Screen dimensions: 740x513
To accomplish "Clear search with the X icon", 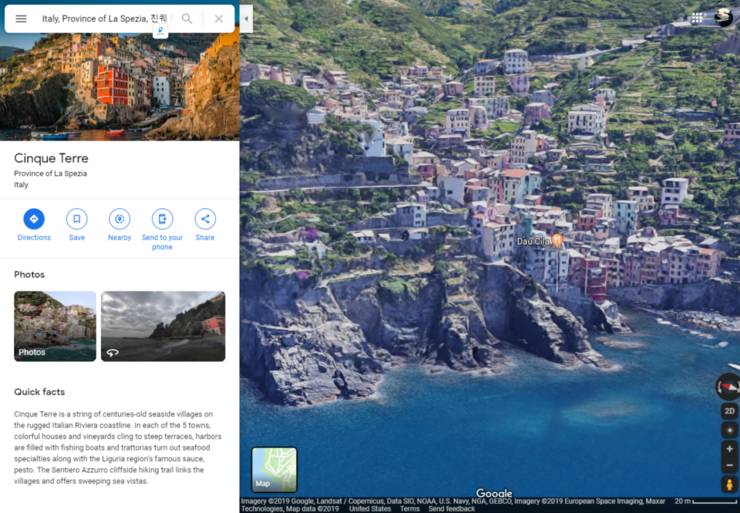I will click(218, 19).
